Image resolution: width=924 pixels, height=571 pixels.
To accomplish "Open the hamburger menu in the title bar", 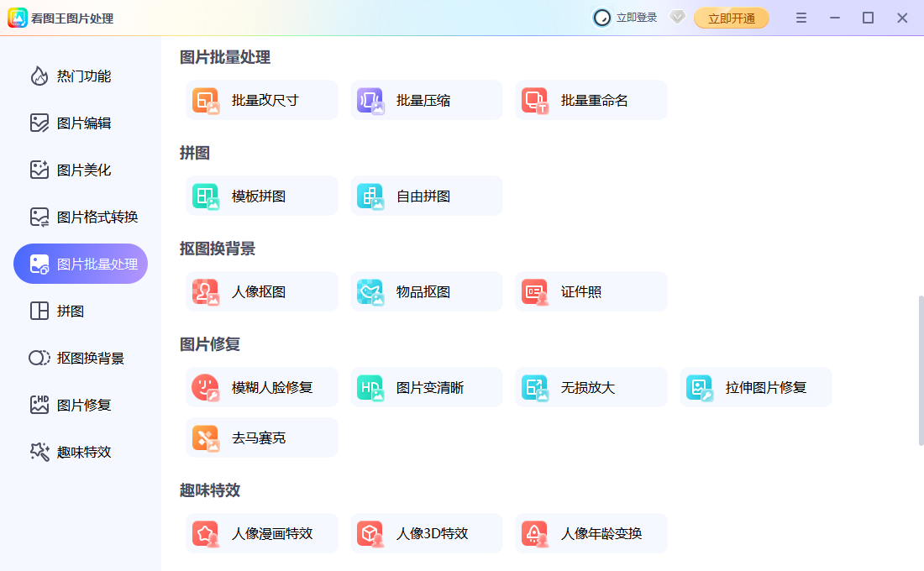I will coord(801,17).
